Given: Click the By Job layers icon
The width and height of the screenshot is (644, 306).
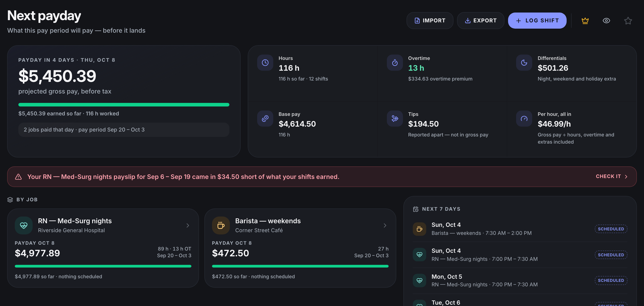Looking at the screenshot, I should pyautogui.click(x=10, y=200).
